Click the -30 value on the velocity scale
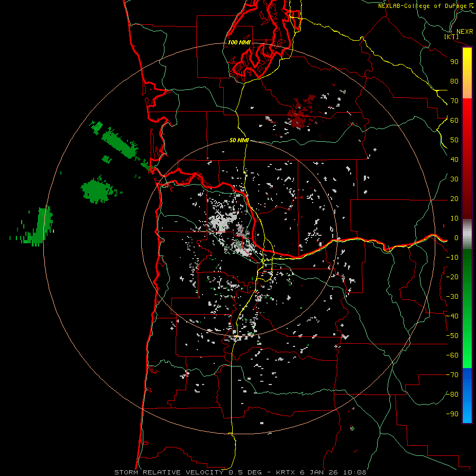This screenshot has width=476, height=476. coord(452,297)
